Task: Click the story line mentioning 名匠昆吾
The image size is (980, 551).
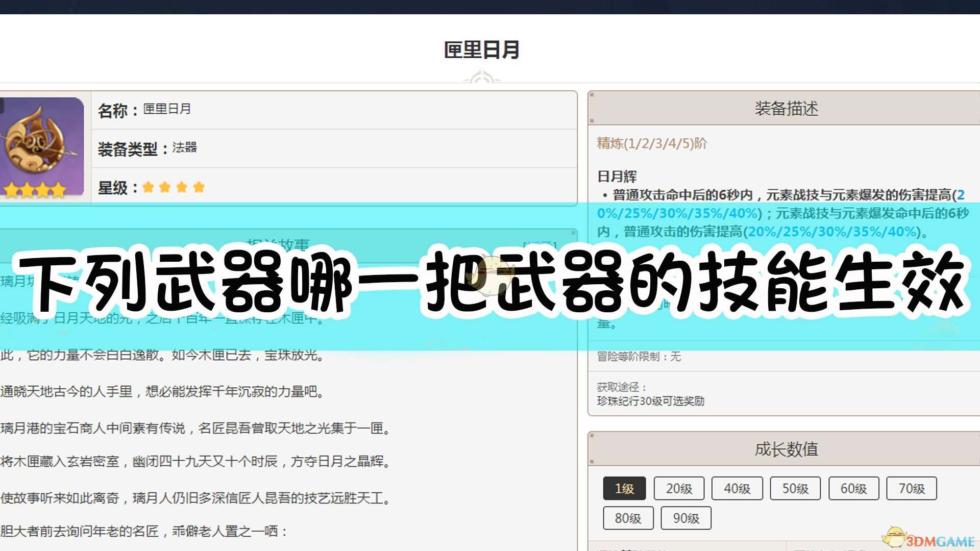Action: 195,428
